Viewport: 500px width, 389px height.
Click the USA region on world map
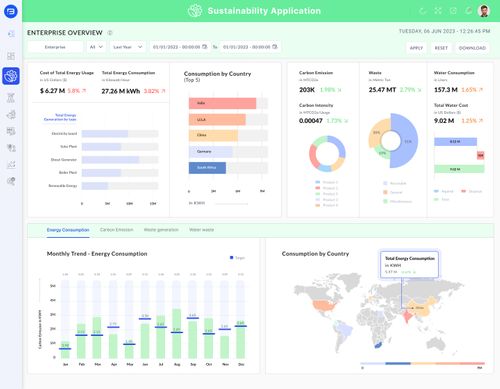(325, 307)
